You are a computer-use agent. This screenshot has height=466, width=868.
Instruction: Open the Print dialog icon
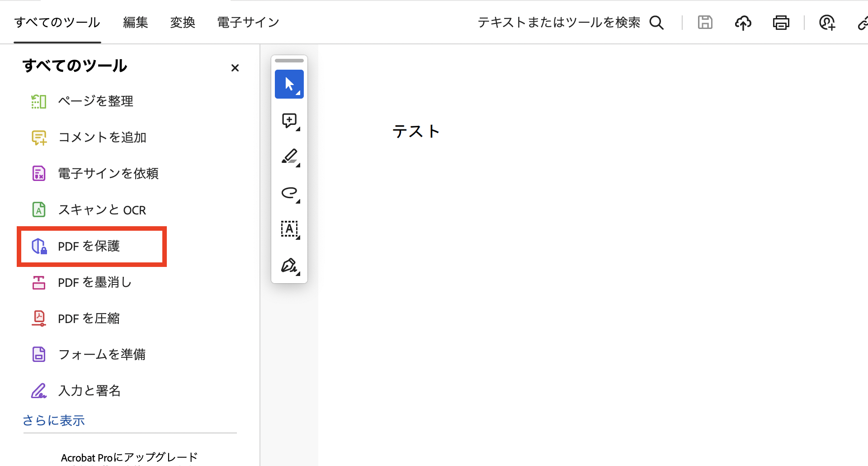coord(781,23)
